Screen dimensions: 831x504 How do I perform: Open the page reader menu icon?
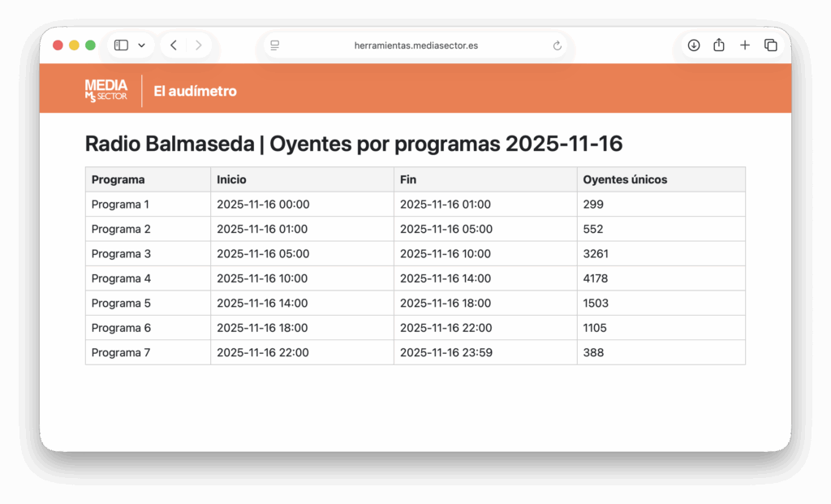coord(275,45)
